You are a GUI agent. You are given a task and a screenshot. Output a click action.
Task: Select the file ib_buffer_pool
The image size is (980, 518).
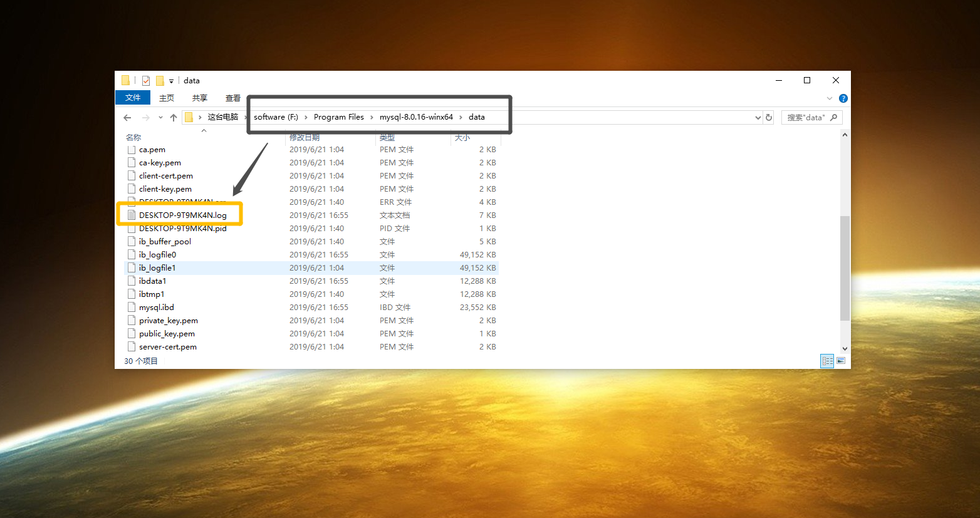pyautogui.click(x=165, y=242)
